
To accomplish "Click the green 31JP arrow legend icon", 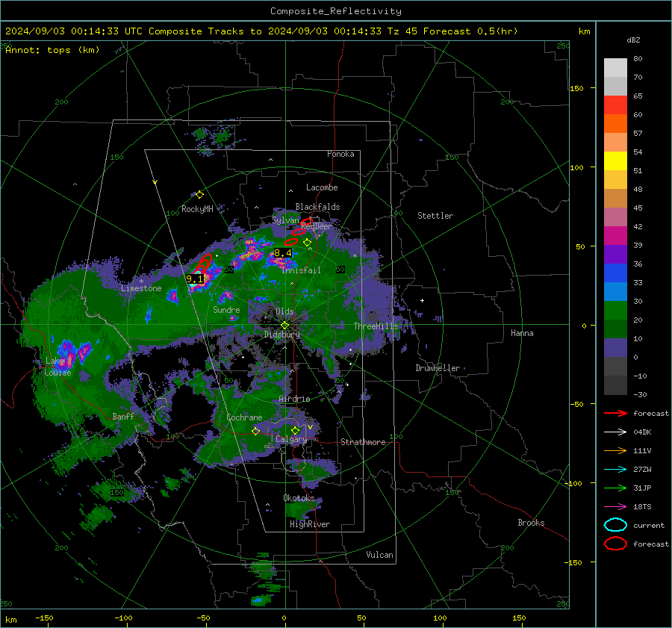I will 615,488.
